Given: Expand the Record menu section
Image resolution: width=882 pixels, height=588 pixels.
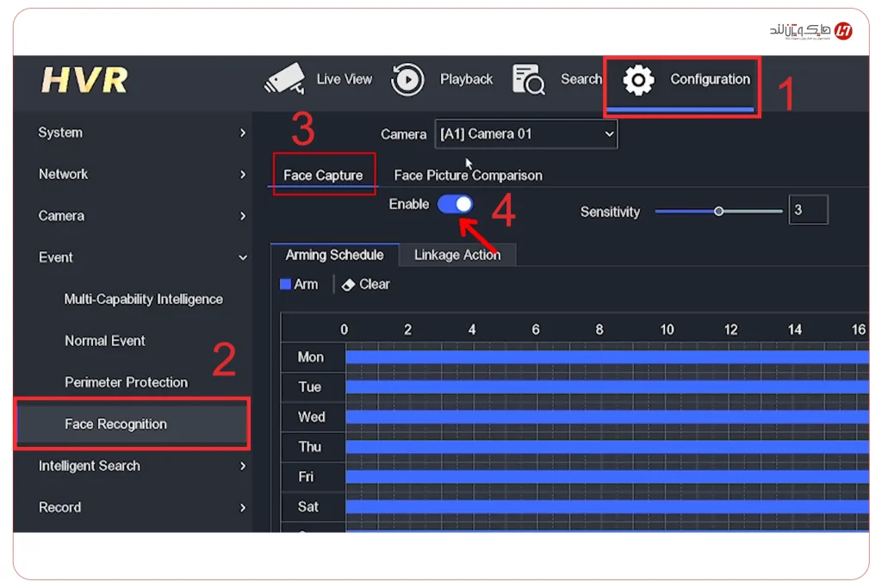Looking at the screenshot, I should [x=141, y=507].
